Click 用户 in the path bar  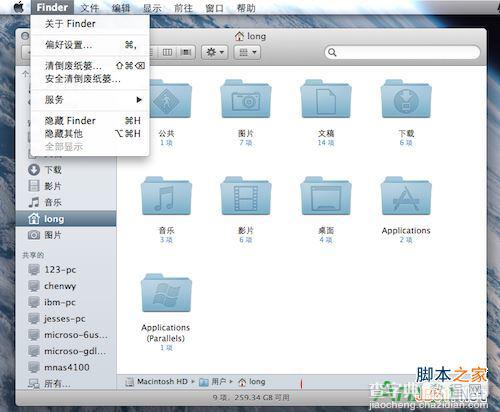[212, 382]
